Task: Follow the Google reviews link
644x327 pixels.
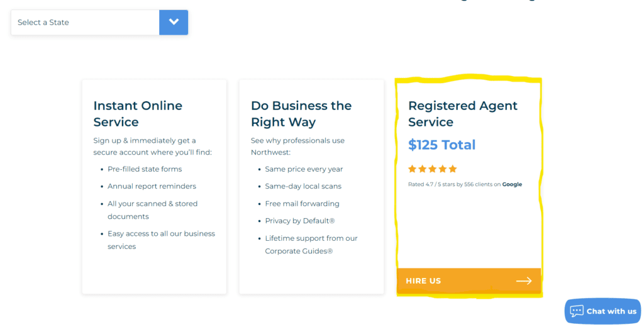Action: [x=512, y=184]
